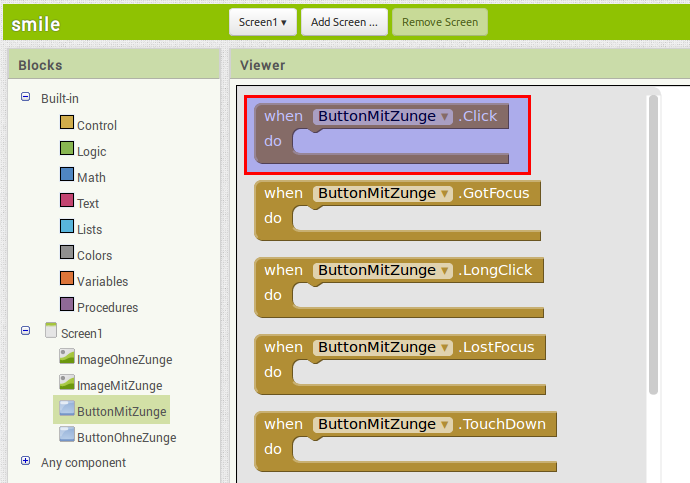The image size is (690, 483).
Task: Select the Logic blocks color icon
Action: click(67, 149)
